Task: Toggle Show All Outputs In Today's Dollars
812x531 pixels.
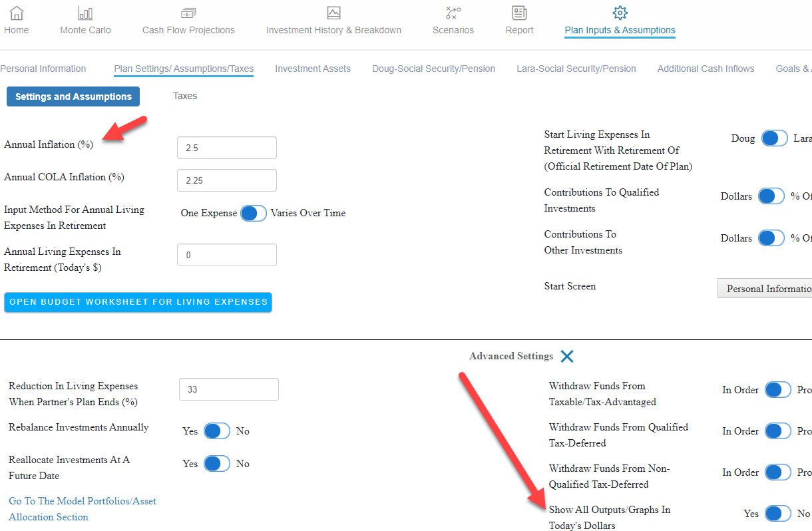Action: 778,514
